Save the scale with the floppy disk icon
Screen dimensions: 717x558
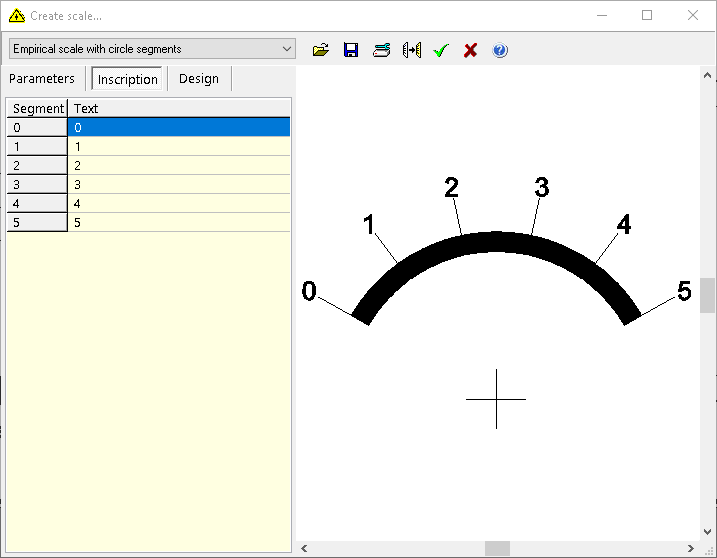click(x=351, y=50)
